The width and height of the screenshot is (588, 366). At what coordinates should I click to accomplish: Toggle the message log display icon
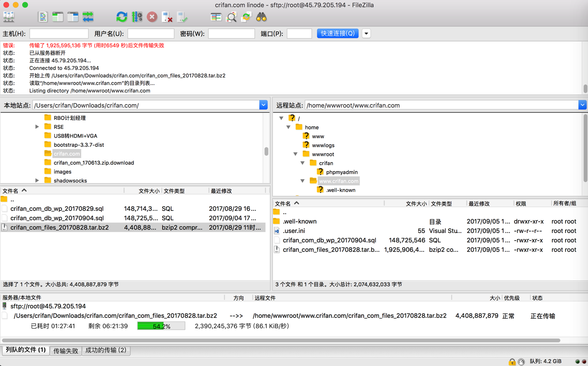click(x=42, y=17)
